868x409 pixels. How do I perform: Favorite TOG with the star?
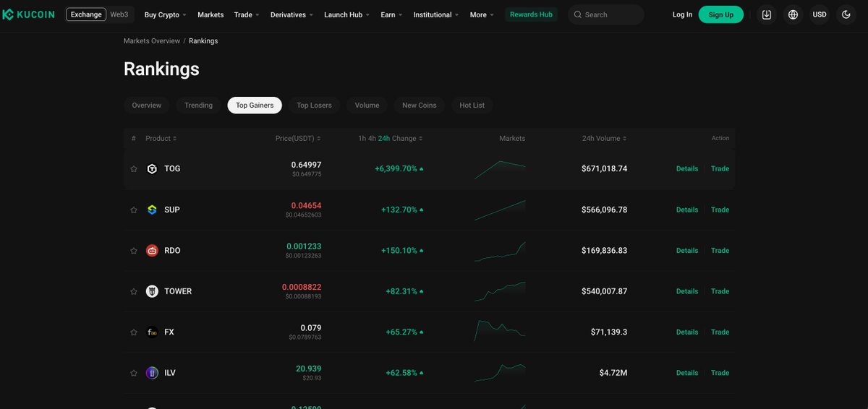click(x=134, y=169)
